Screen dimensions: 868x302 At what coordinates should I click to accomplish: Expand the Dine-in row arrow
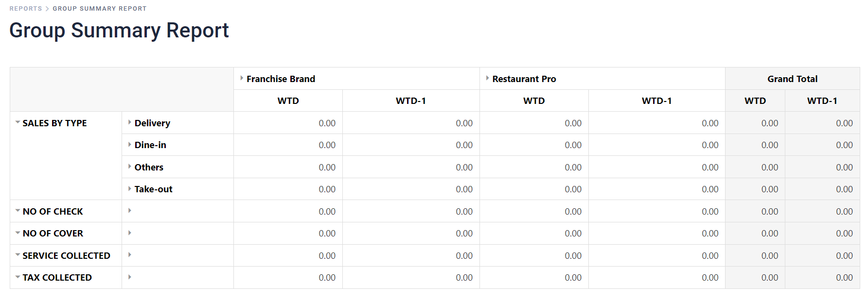coord(130,145)
